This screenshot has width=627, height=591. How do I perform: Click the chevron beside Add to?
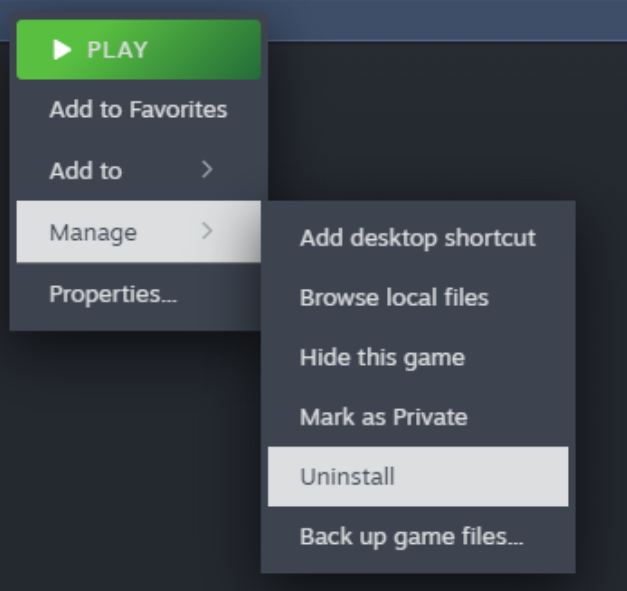207,171
